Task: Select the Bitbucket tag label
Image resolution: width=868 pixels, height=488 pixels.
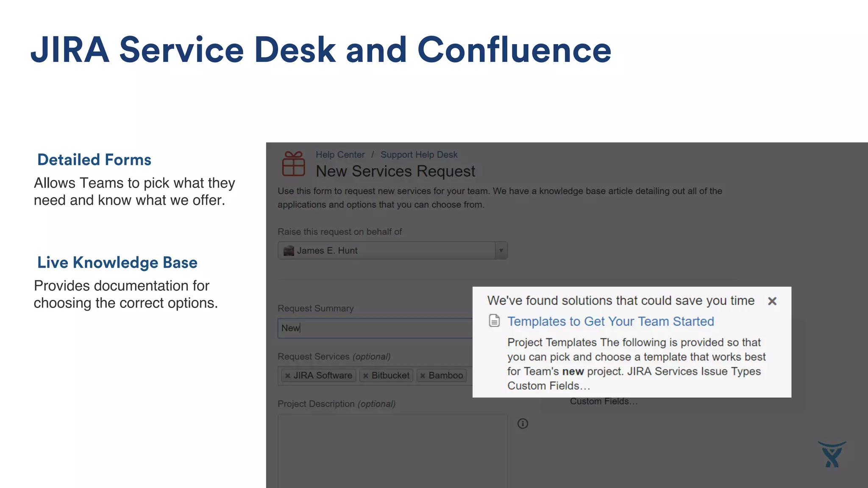Action: [390, 376]
